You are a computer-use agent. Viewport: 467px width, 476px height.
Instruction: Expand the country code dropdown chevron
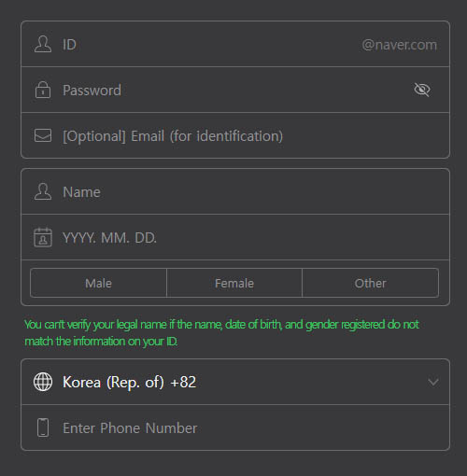[x=433, y=382]
